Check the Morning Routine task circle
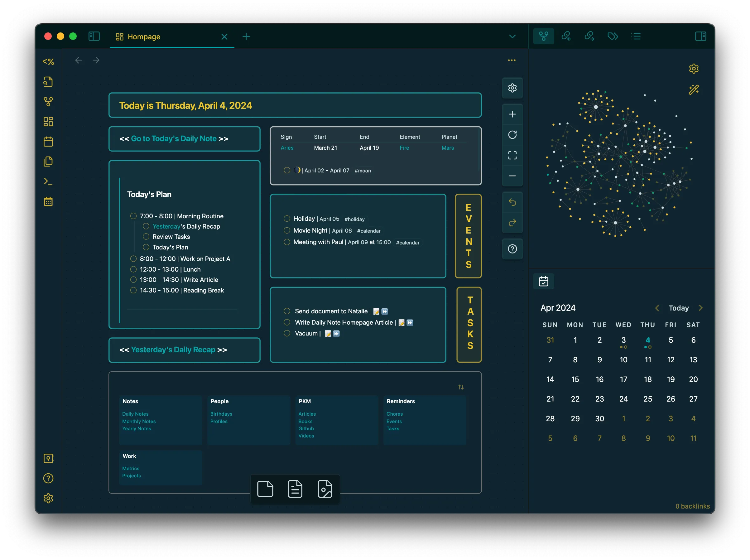The height and width of the screenshot is (560, 750). pyautogui.click(x=133, y=216)
